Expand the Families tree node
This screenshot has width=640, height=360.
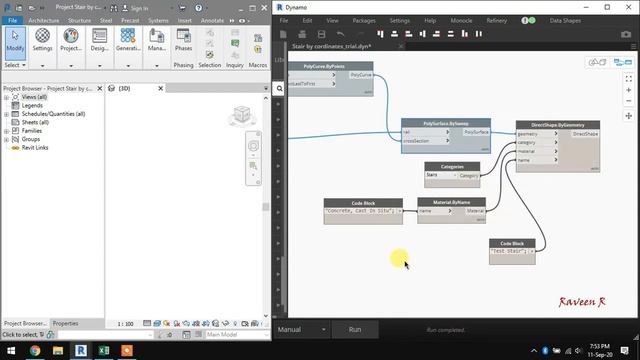[x=7, y=131]
